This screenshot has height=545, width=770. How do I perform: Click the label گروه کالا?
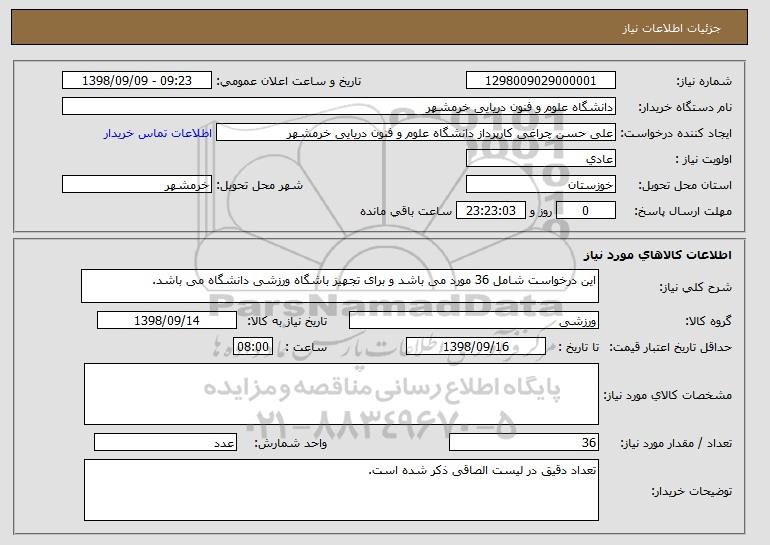(708, 321)
